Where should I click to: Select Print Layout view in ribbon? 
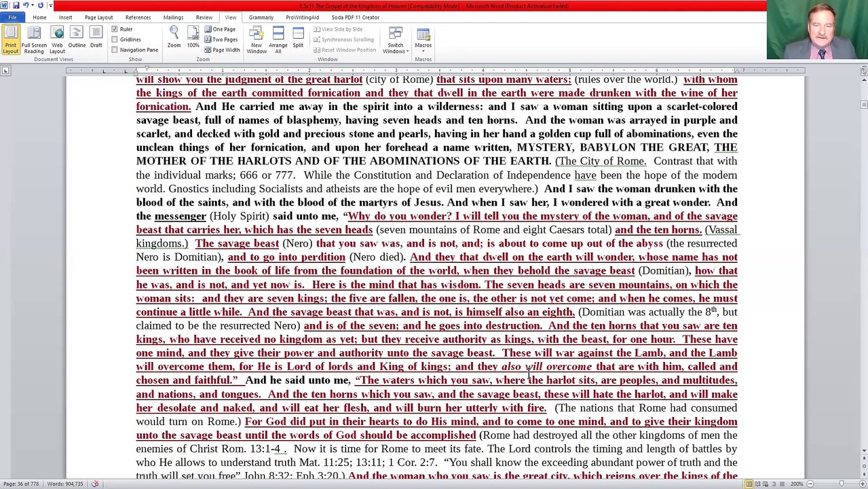(x=10, y=39)
